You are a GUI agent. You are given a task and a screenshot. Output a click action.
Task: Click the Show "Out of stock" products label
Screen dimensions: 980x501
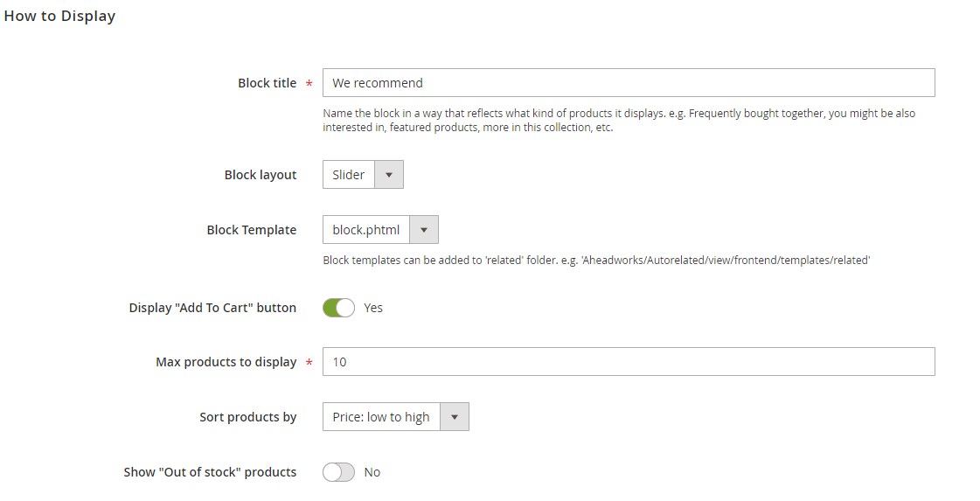210,472
